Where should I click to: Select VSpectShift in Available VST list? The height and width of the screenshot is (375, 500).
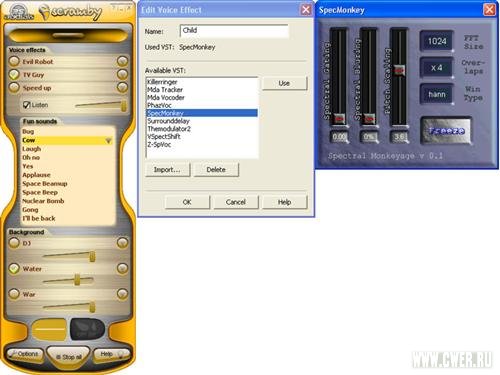(202, 137)
